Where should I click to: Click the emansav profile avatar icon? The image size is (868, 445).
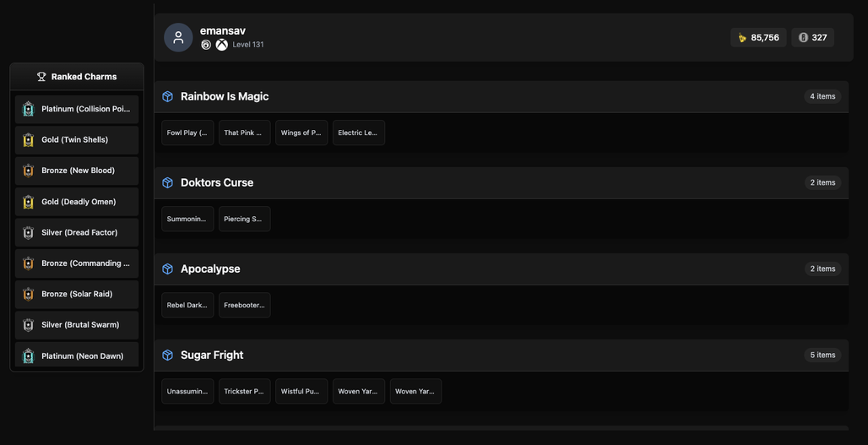click(x=178, y=38)
